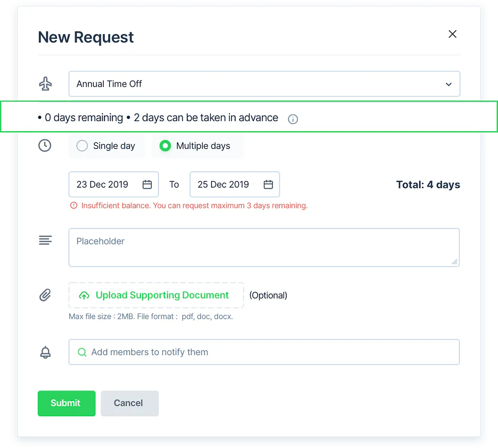Click the info icon beside days in advance
Image resolution: width=498 pixels, height=448 pixels.
pos(293,119)
